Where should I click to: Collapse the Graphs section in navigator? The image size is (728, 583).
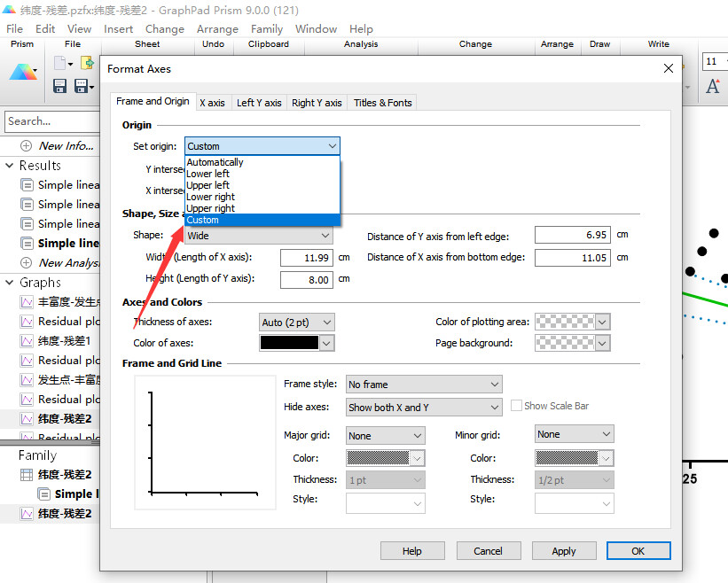[9, 282]
